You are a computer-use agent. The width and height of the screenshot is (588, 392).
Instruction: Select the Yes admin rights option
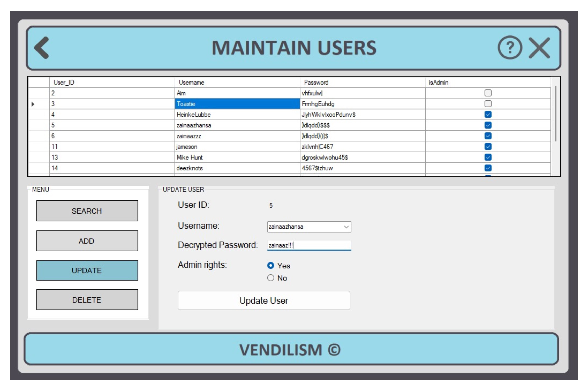(270, 266)
